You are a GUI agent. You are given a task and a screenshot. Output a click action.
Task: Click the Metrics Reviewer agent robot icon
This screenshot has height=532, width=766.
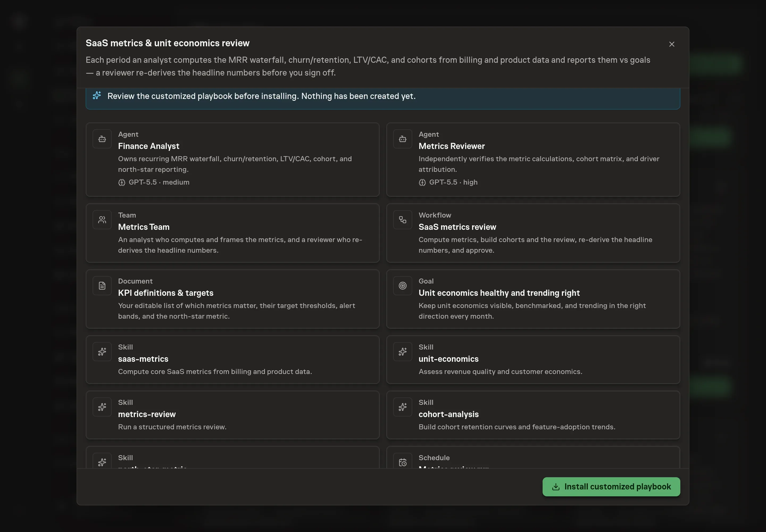tap(403, 139)
